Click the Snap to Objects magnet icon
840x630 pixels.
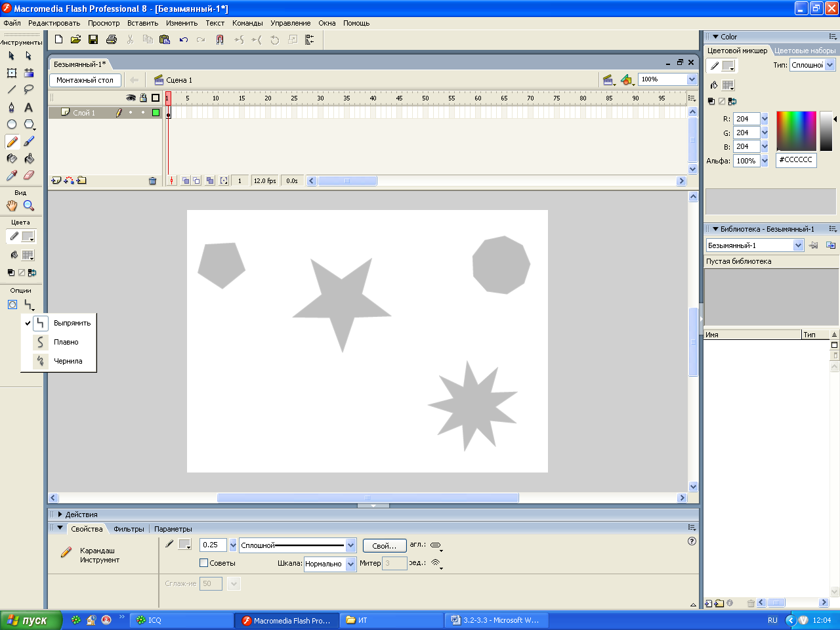click(x=220, y=39)
